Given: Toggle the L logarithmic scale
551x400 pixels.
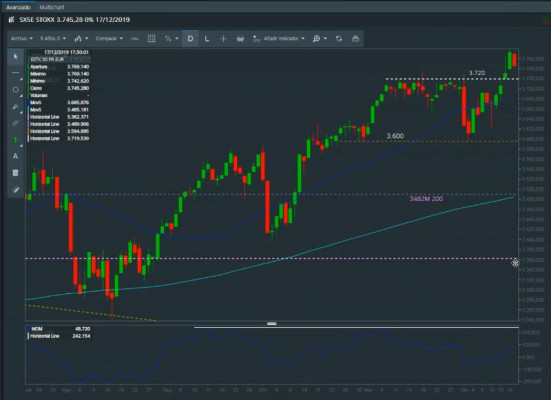Looking at the screenshot, I should (x=207, y=39).
